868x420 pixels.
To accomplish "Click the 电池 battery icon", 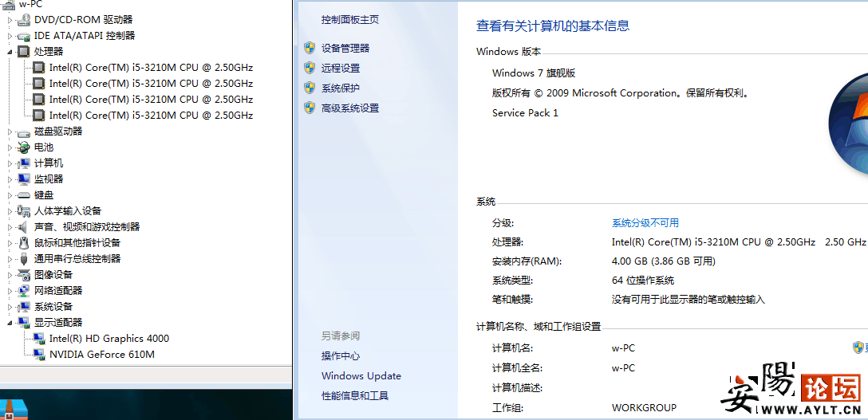I will tap(24, 147).
